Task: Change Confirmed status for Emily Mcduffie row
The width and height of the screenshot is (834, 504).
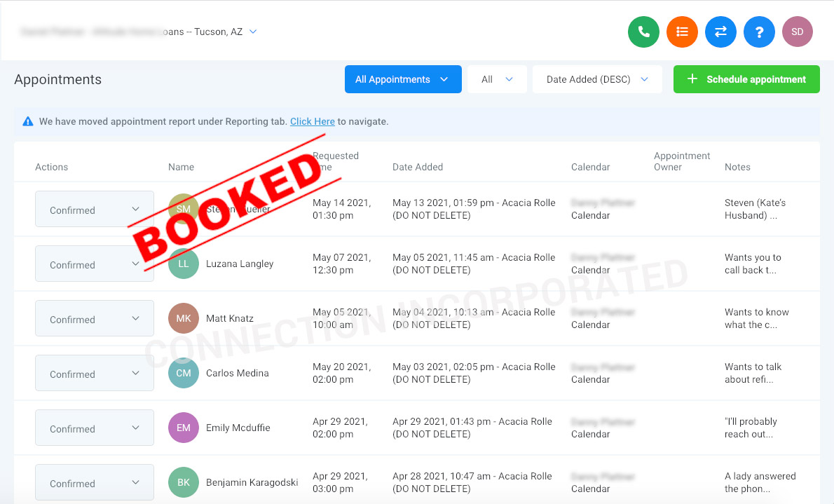Action: pyautogui.click(x=95, y=428)
